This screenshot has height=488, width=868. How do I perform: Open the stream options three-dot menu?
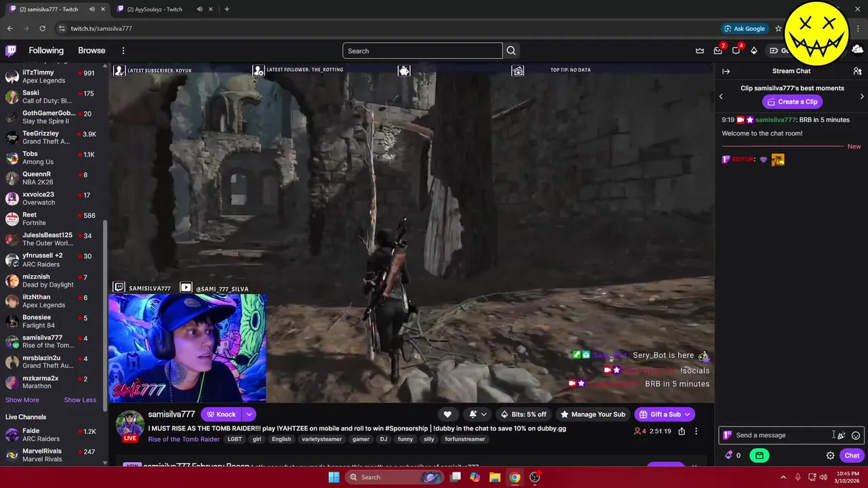coord(696,431)
